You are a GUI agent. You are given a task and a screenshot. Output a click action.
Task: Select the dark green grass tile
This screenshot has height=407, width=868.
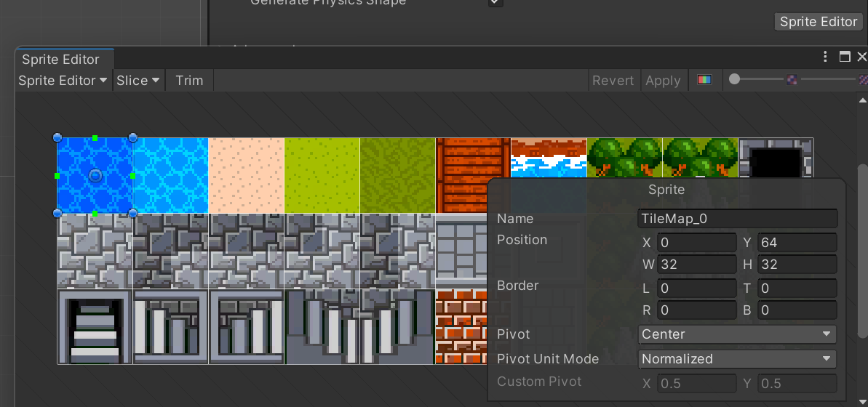pos(397,175)
